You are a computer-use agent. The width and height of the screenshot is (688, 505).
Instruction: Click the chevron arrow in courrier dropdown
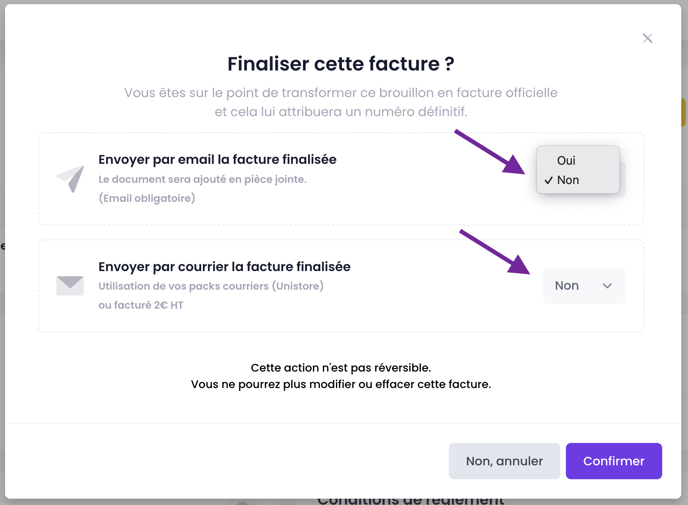[x=607, y=286]
